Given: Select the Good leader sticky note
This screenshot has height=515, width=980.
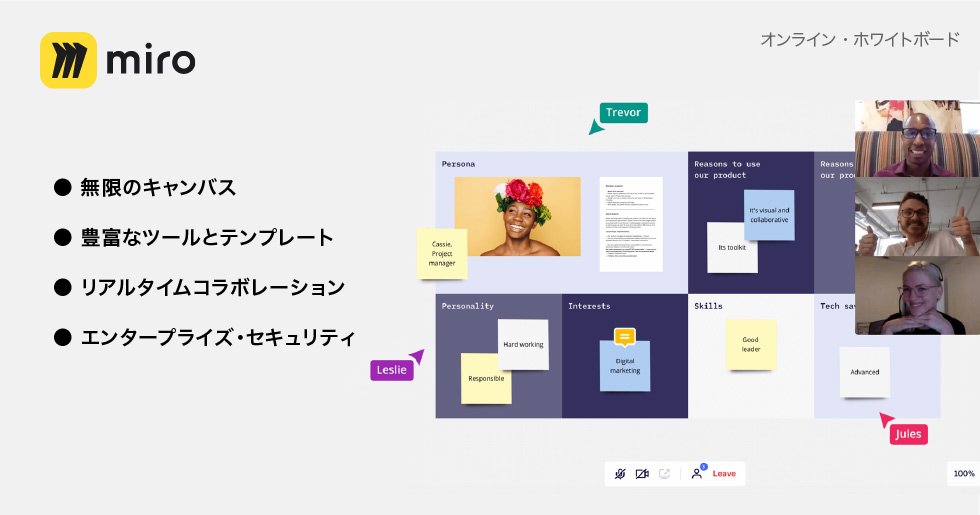Looking at the screenshot, I should (751, 344).
